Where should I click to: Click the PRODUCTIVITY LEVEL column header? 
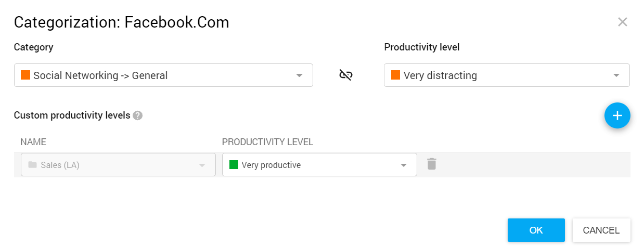tap(267, 142)
